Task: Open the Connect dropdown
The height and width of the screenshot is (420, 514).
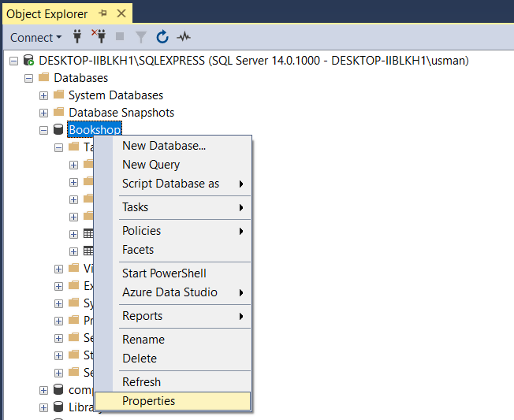Action: pyautogui.click(x=36, y=37)
